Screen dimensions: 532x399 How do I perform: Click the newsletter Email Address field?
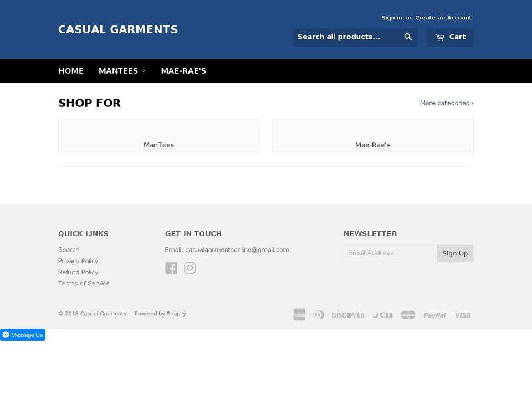[390, 253]
